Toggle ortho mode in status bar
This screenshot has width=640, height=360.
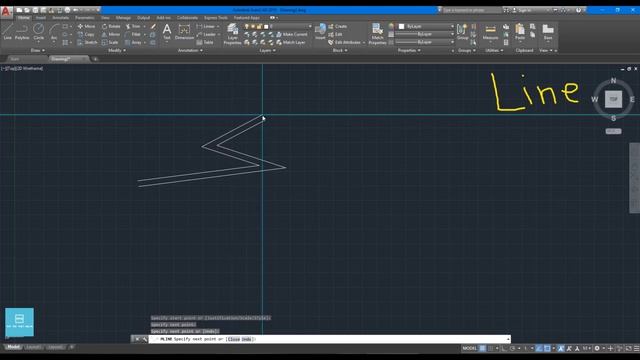click(x=505, y=348)
